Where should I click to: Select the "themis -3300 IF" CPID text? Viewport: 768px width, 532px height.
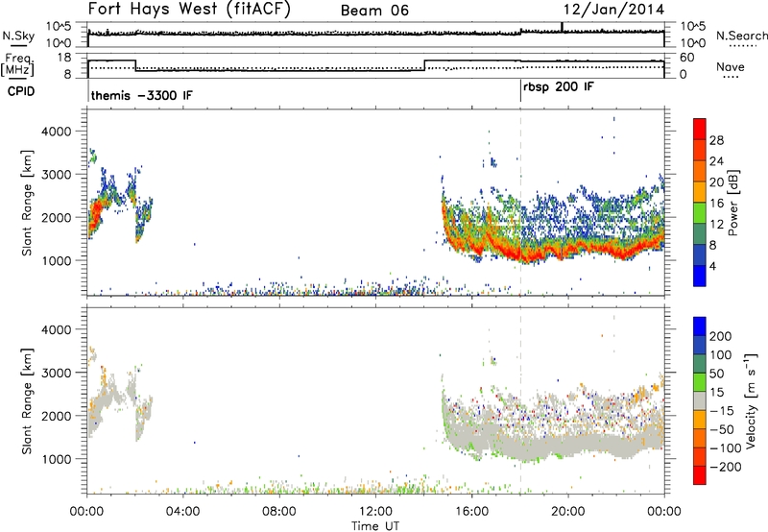point(141,95)
